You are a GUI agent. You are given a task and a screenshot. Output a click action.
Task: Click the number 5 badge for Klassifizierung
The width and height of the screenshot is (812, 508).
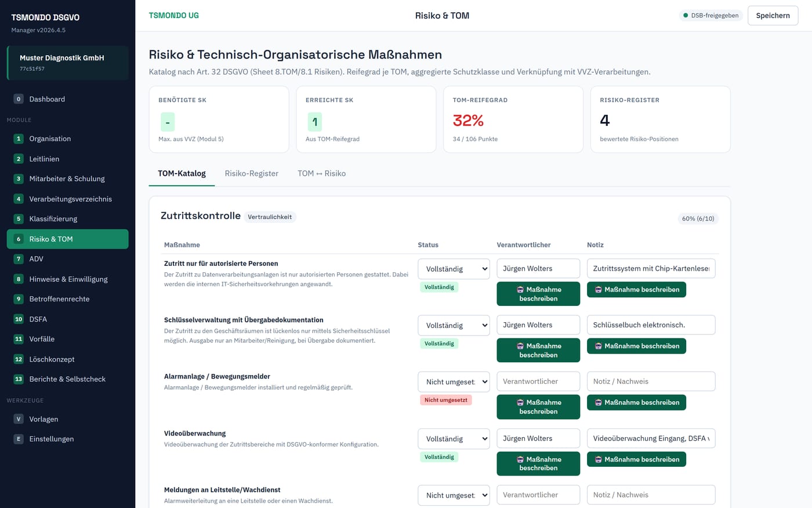point(19,219)
